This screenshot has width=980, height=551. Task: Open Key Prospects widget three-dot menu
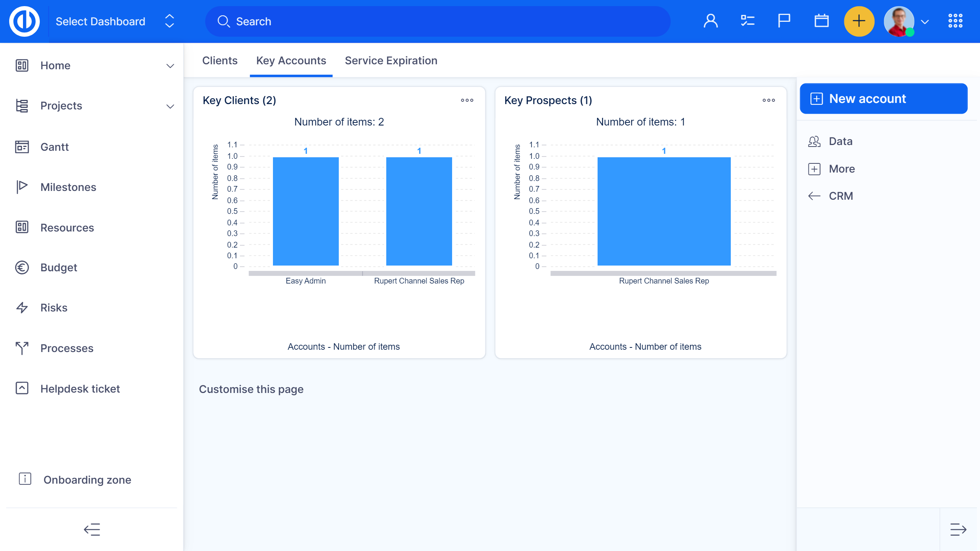click(x=768, y=100)
